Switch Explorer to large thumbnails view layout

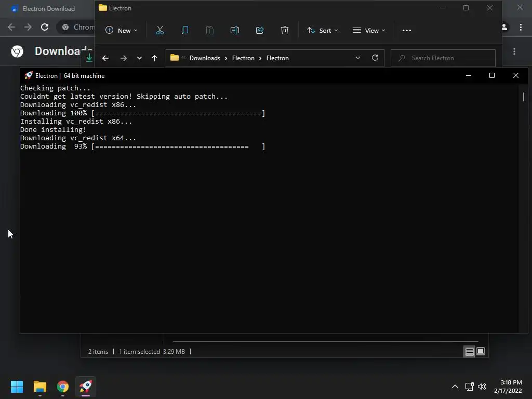[x=481, y=351]
